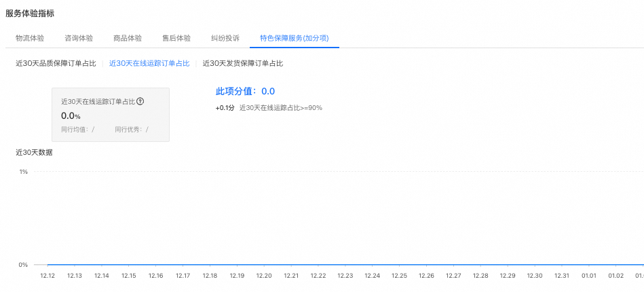Show 近30天品质保障订单占比 metric
The image size is (644, 292).
click(56, 63)
